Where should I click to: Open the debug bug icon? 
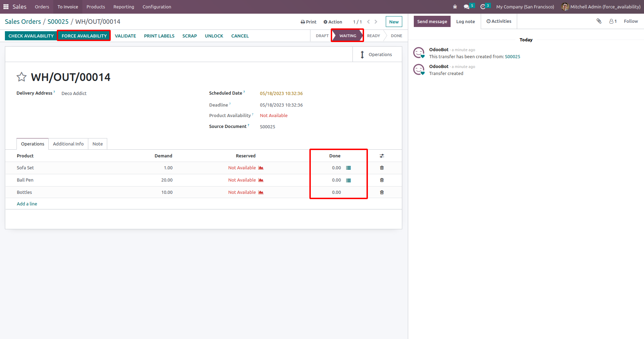click(455, 7)
